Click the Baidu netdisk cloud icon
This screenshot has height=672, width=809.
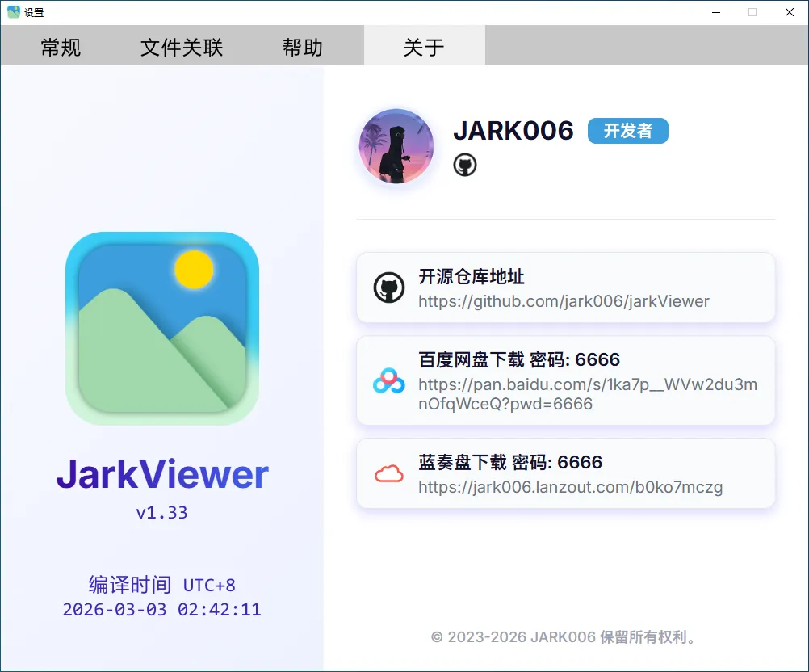[389, 381]
